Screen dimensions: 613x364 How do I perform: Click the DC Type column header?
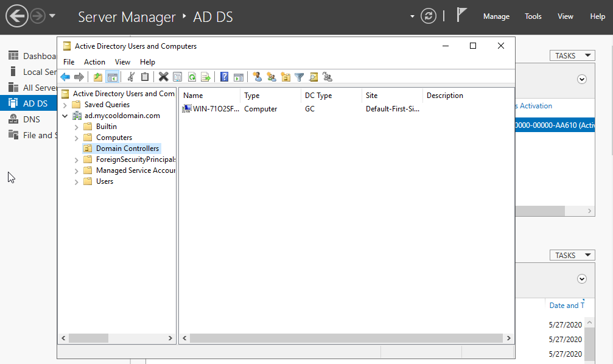pyautogui.click(x=318, y=96)
